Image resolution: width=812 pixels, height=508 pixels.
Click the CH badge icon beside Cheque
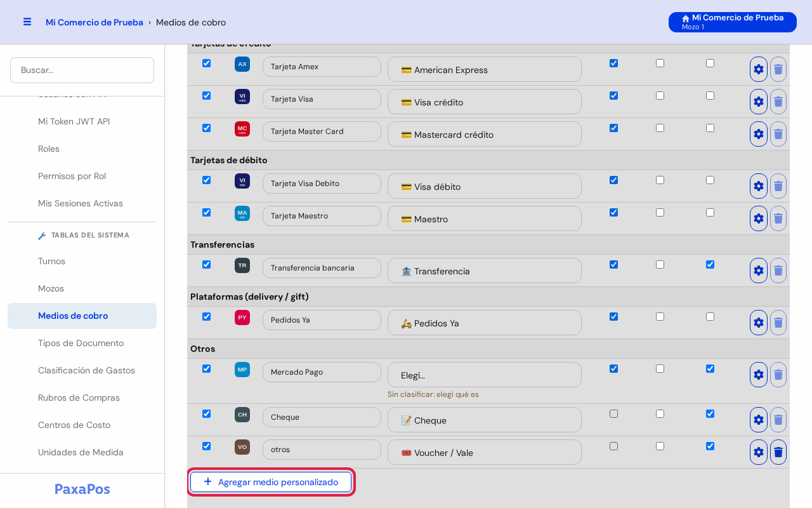(x=242, y=415)
